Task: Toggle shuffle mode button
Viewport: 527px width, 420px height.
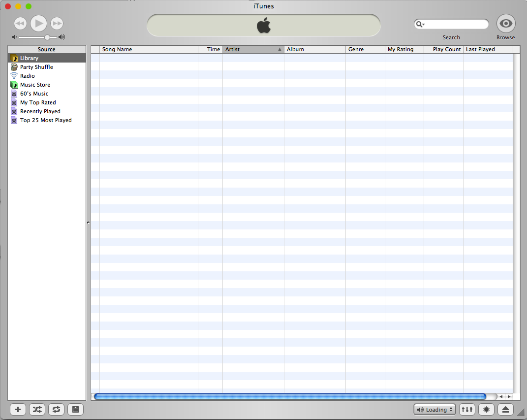Action: (37, 409)
